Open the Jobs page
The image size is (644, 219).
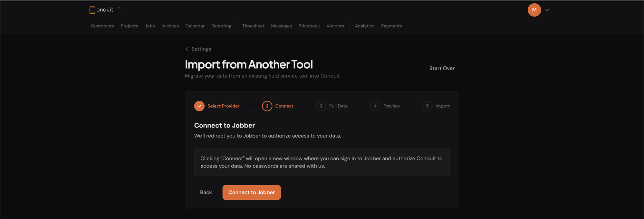150,26
